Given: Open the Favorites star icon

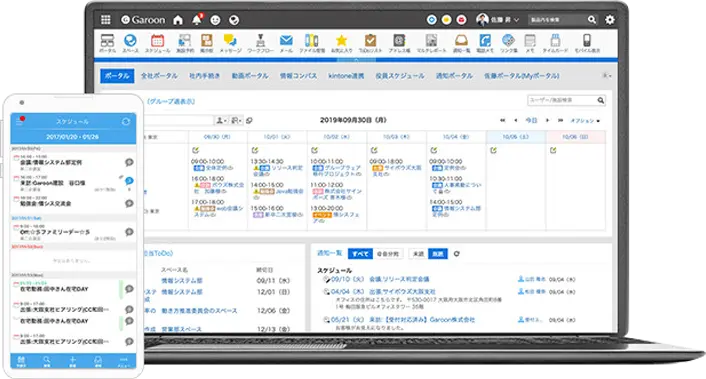Looking at the screenshot, I should pos(341,43).
